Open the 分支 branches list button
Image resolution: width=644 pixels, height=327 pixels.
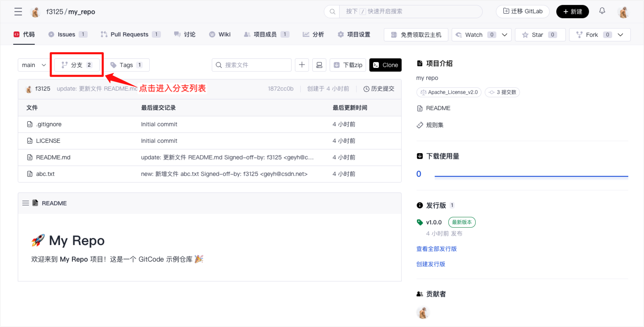pyautogui.click(x=77, y=65)
